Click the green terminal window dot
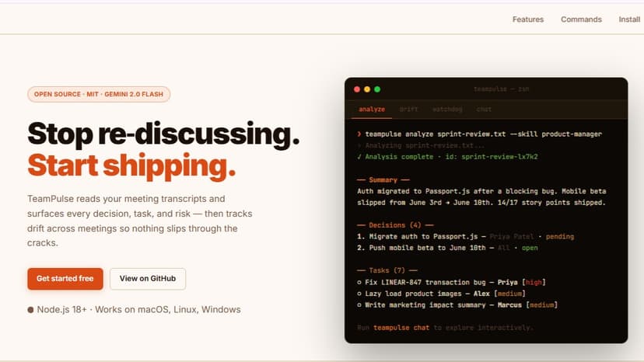 [x=377, y=89]
